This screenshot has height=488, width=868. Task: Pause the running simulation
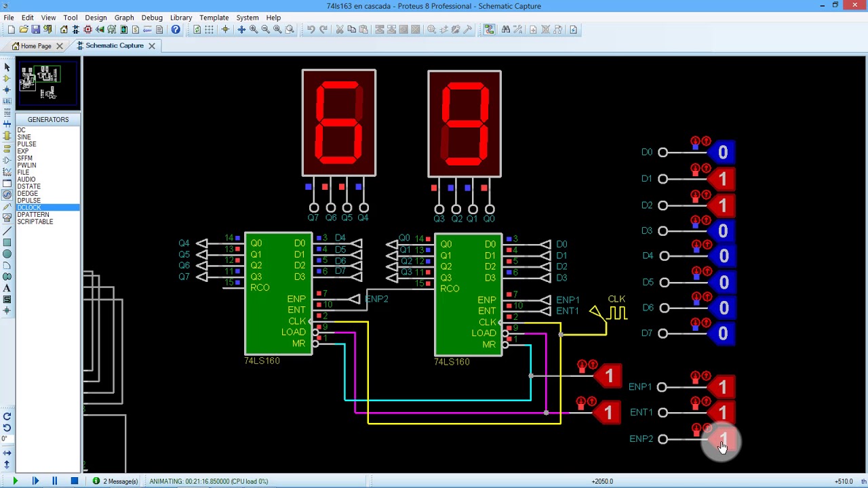pyautogui.click(x=54, y=481)
